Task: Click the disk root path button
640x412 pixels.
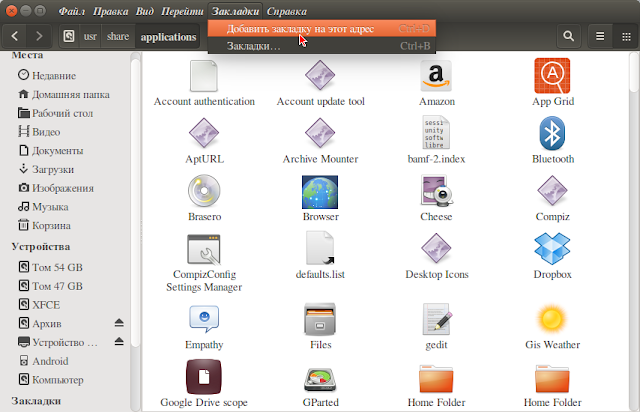Action: (69, 36)
